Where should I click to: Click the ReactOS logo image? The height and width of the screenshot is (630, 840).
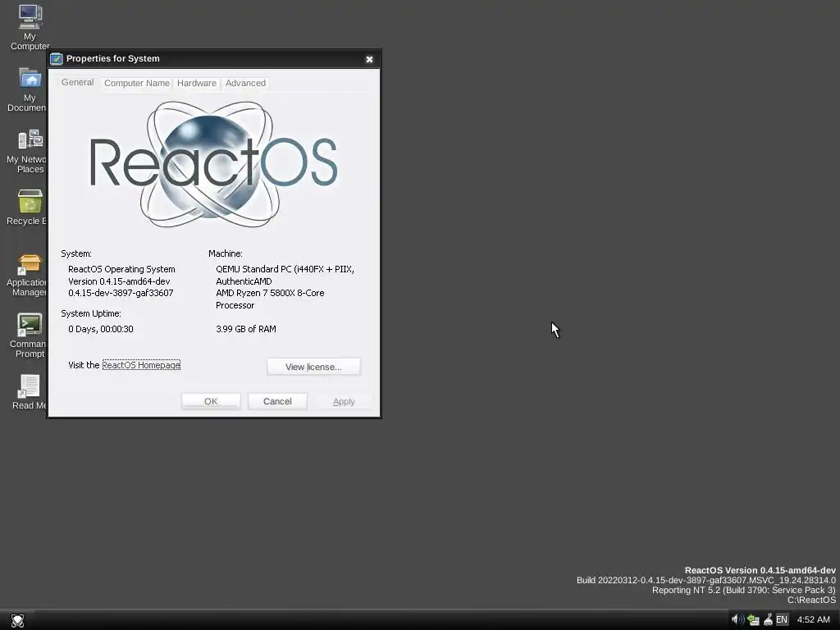coord(213,164)
